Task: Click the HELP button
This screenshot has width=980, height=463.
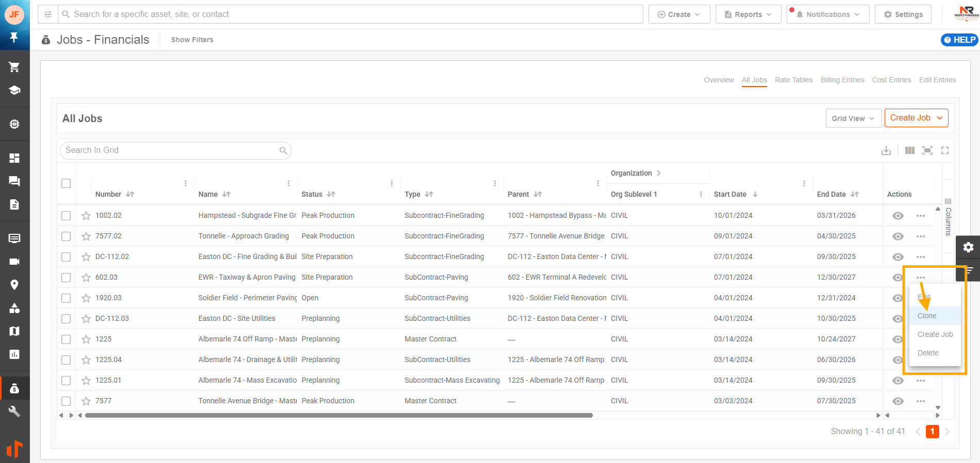Action: point(959,40)
